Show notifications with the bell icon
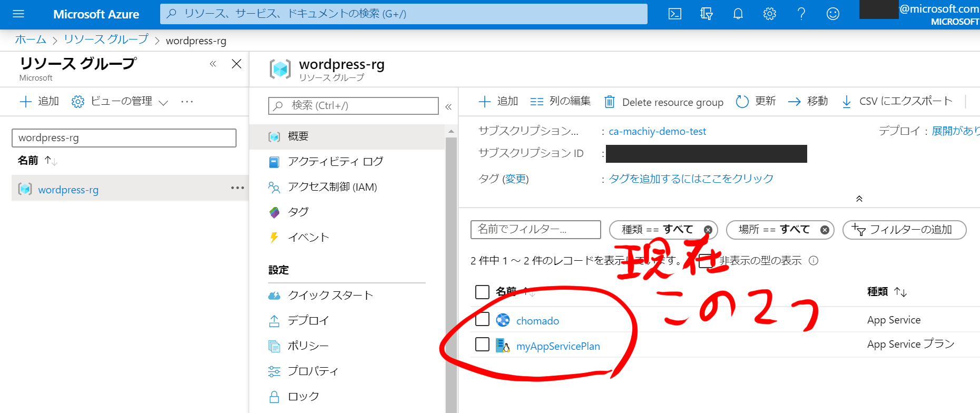The width and height of the screenshot is (980, 413). click(738, 14)
